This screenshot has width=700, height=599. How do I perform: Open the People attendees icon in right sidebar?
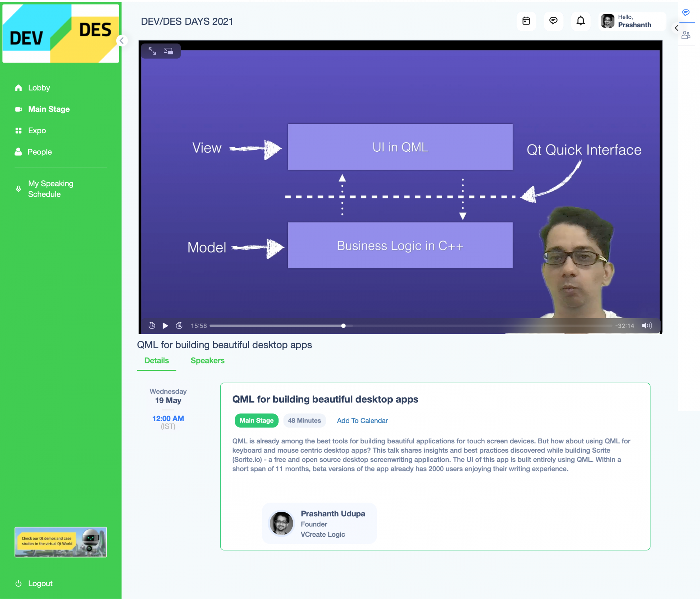686,35
